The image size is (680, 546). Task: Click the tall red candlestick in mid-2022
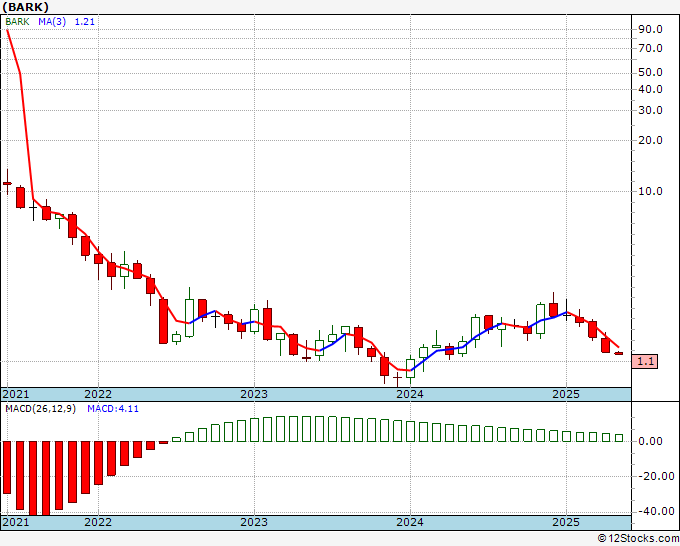[x=163, y=321]
